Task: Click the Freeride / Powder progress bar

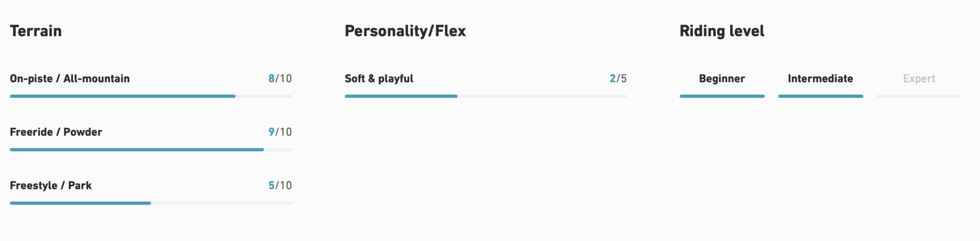Action: (151, 150)
